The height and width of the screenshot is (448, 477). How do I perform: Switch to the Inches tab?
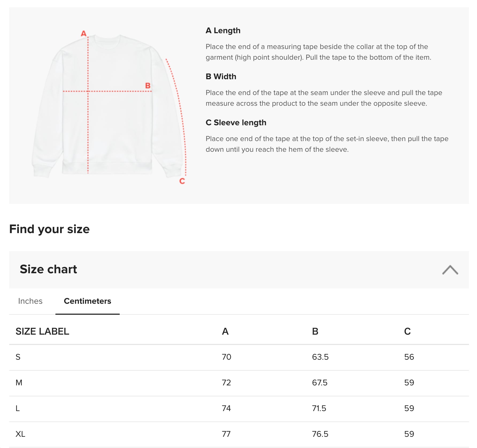(30, 301)
